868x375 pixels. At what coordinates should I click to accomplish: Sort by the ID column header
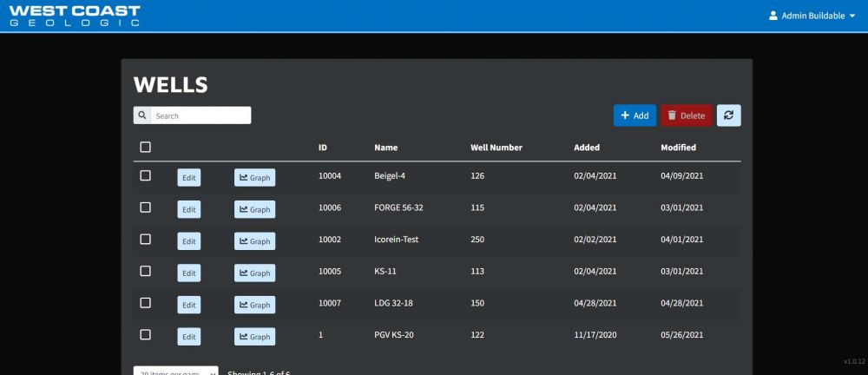323,148
